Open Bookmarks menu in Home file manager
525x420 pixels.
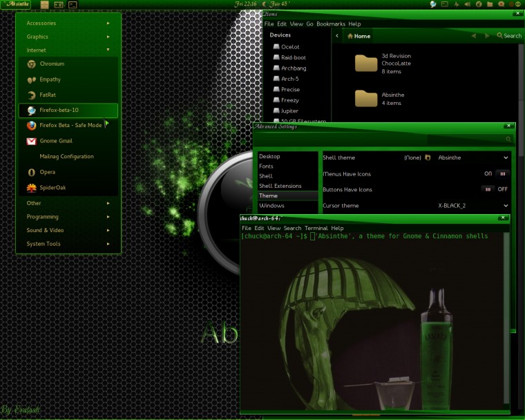click(x=331, y=23)
